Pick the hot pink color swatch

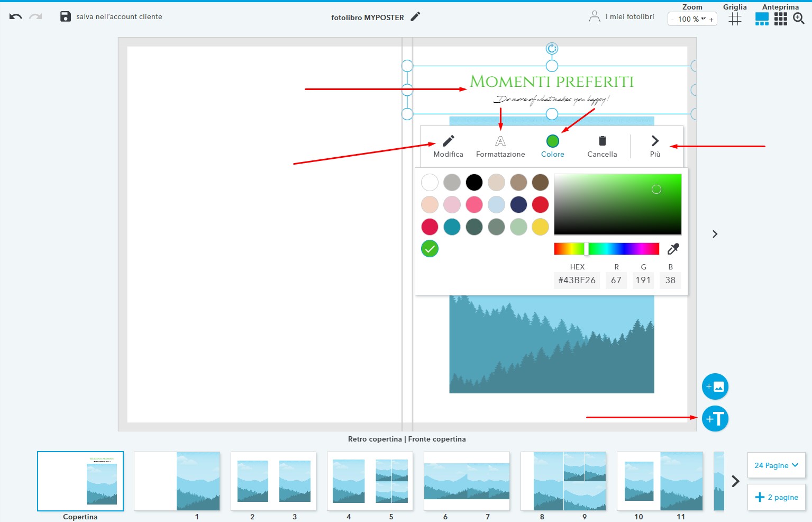point(474,204)
